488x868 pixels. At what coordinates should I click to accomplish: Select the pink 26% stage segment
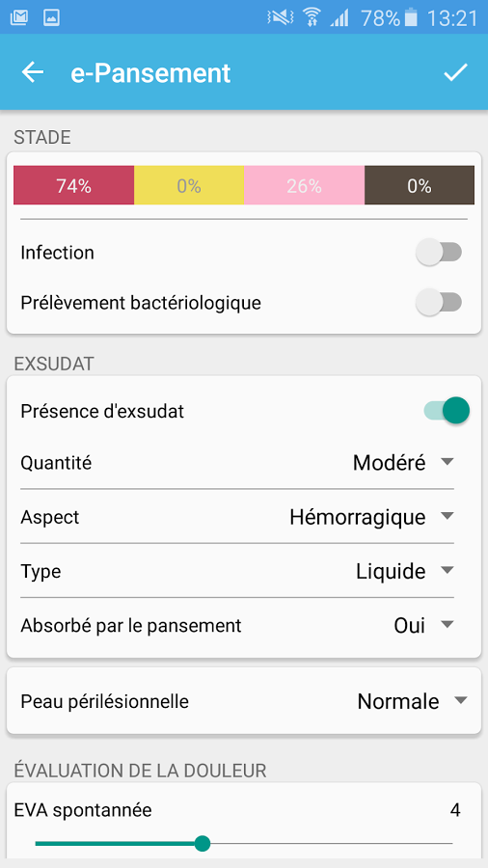point(304,185)
